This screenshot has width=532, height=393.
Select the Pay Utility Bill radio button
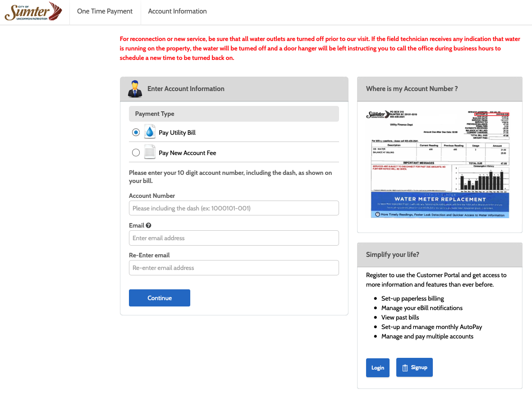[136, 132]
